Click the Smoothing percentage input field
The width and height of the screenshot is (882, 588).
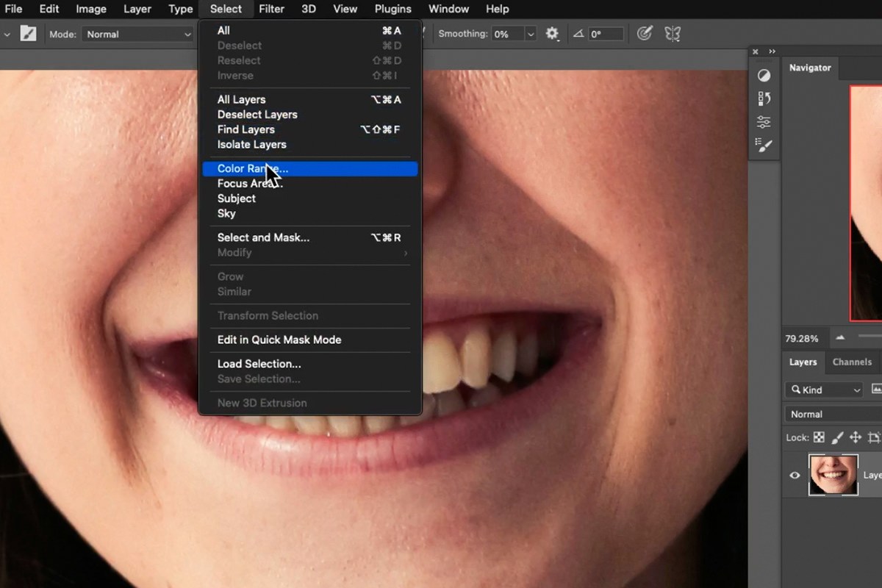click(x=507, y=34)
